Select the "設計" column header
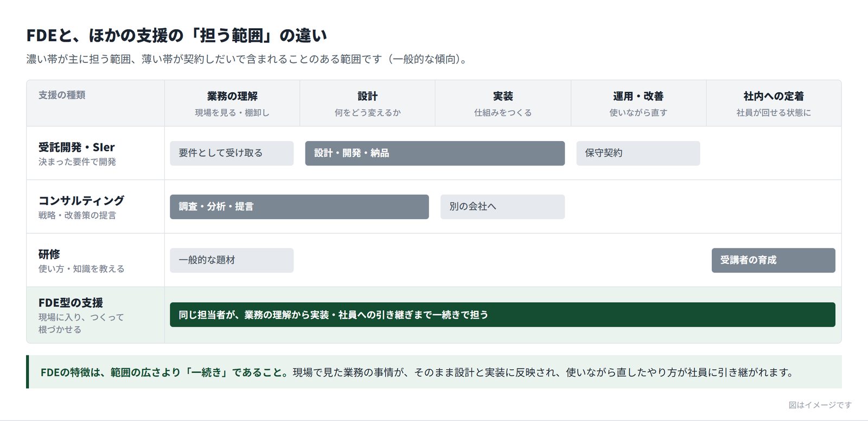The image size is (868, 421). [x=367, y=96]
